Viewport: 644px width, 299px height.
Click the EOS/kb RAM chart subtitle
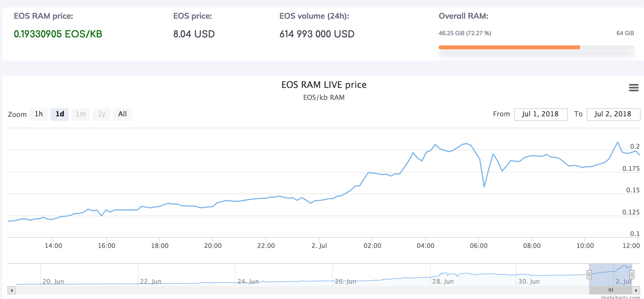click(324, 98)
